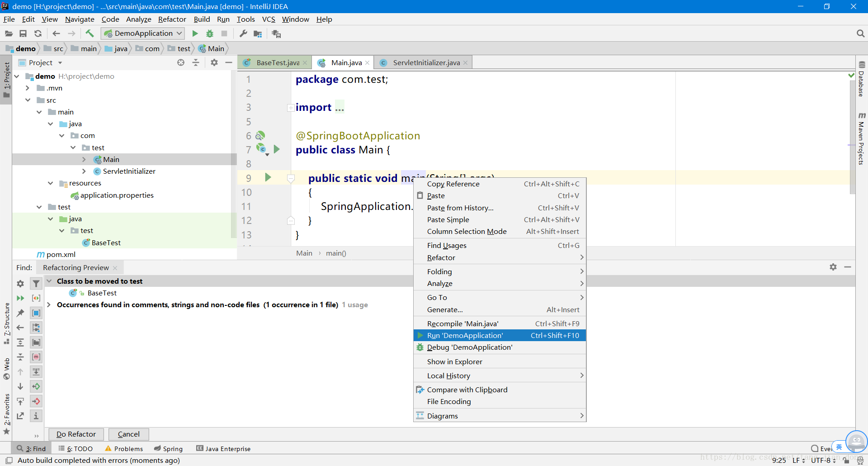This screenshot has height=466, width=868.
Task: Open the Java Enterprise tool window
Action: pos(223,448)
